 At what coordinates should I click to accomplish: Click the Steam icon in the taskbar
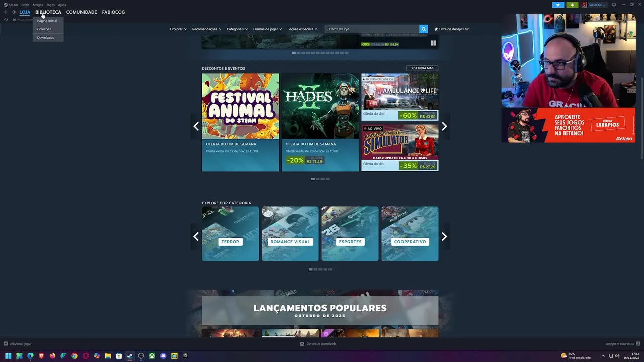[130, 356]
